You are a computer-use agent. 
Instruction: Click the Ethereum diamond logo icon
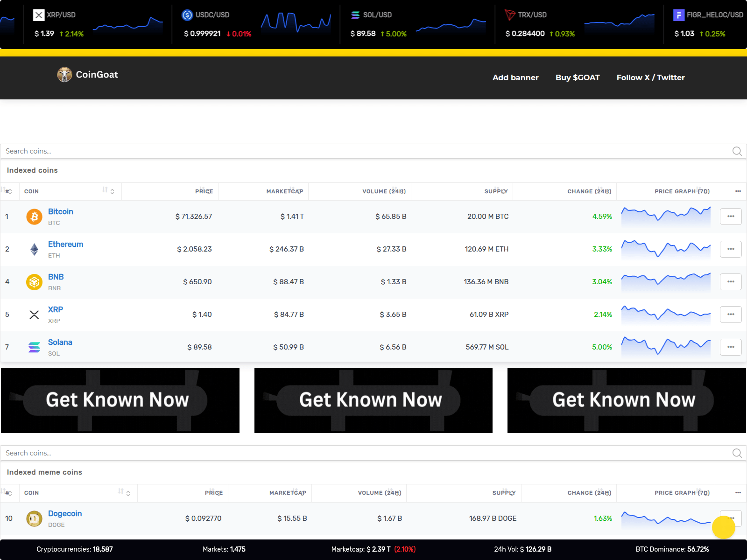(34, 249)
